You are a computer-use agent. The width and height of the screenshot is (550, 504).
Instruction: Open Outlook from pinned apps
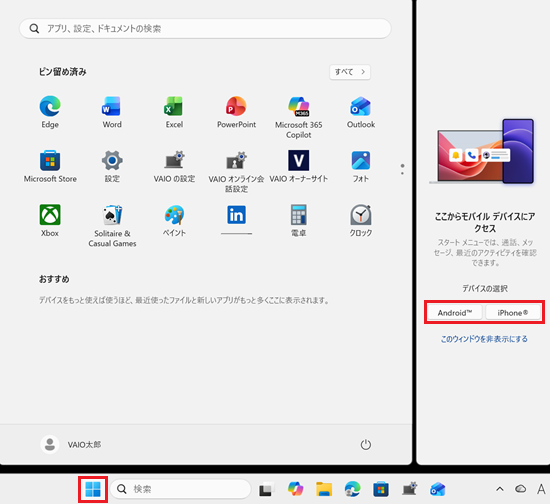point(361,112)
